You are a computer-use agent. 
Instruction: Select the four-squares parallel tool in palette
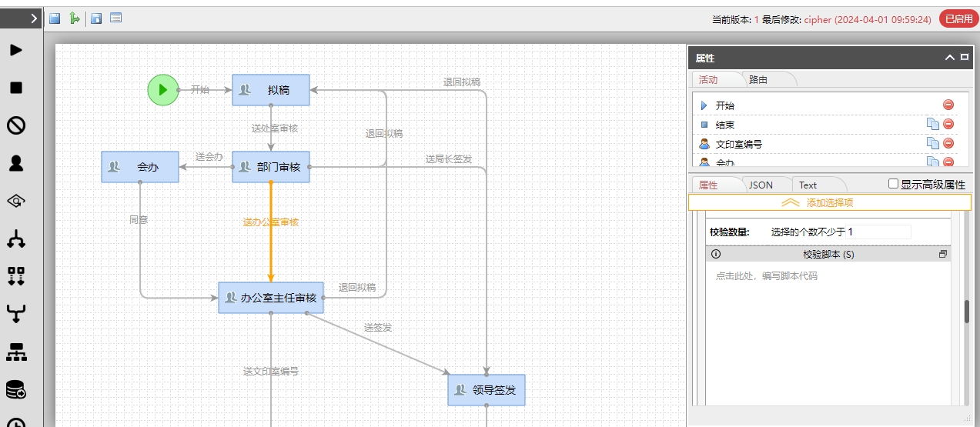(16, 276)
